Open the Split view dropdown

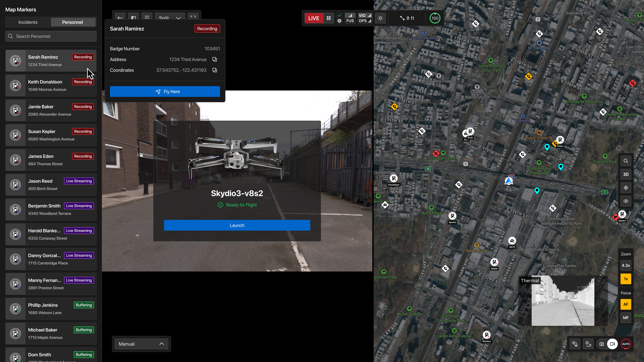tap(170, 18)
